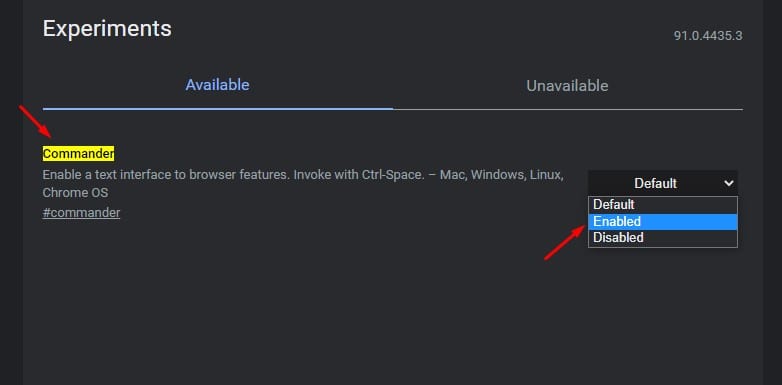Click the Chrome OS platform text
The width and height of the screenshot is (782, 385).
pos(75,192)
